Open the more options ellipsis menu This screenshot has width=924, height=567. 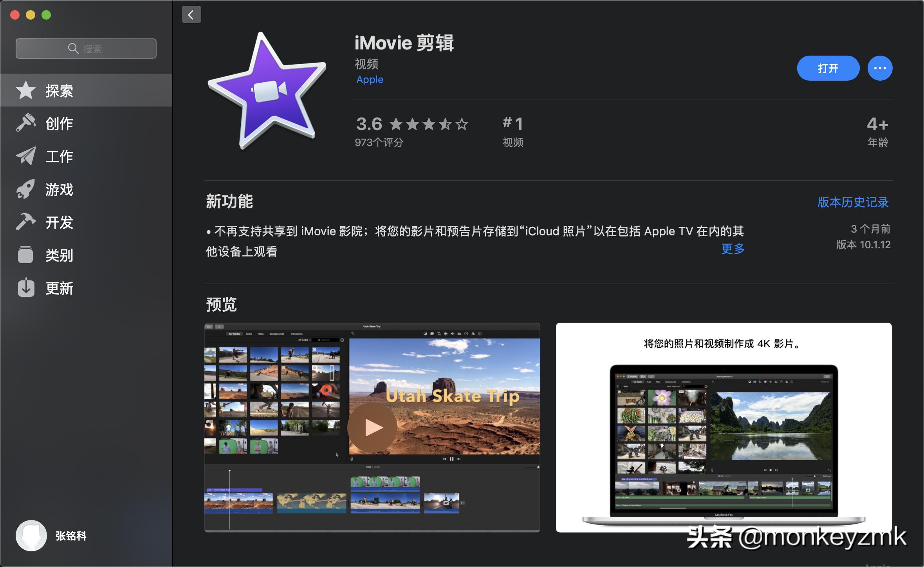pos(879,68)
